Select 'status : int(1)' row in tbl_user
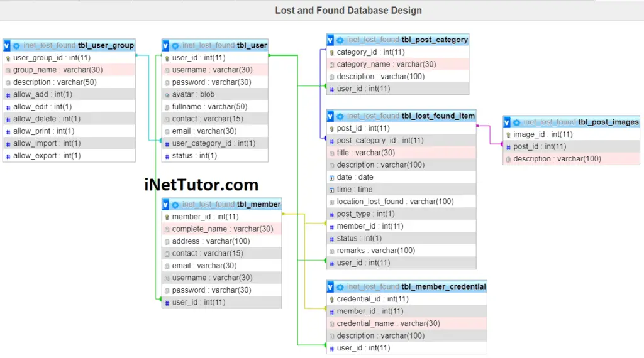This screenshot has height=358, width=644. point(215,156)
